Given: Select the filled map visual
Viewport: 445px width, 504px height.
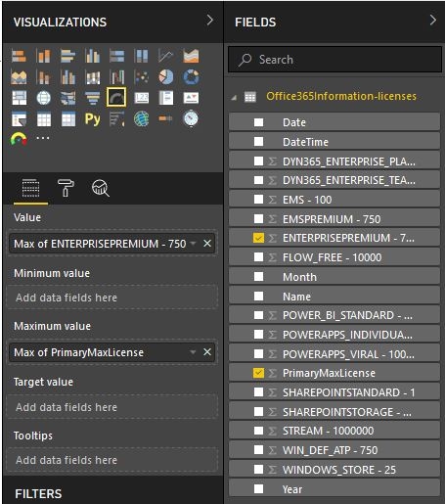Looking at the screenshot, I should tap(67, 98).
